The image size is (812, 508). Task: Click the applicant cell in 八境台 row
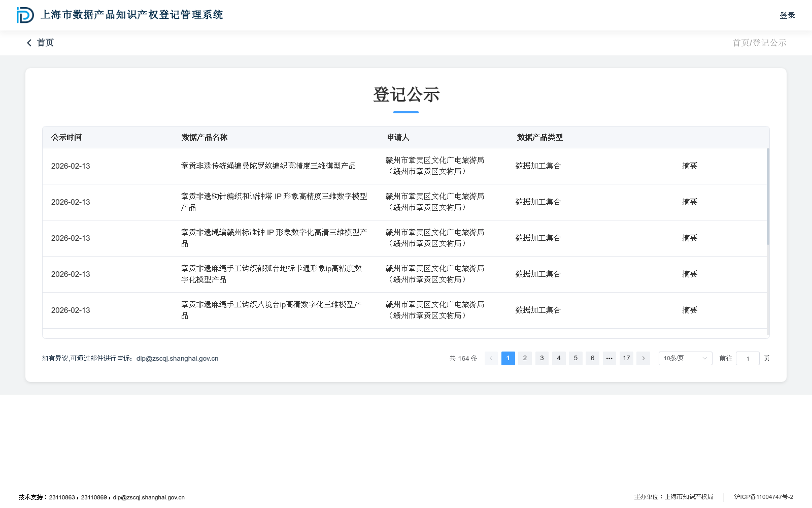[435, 310]
